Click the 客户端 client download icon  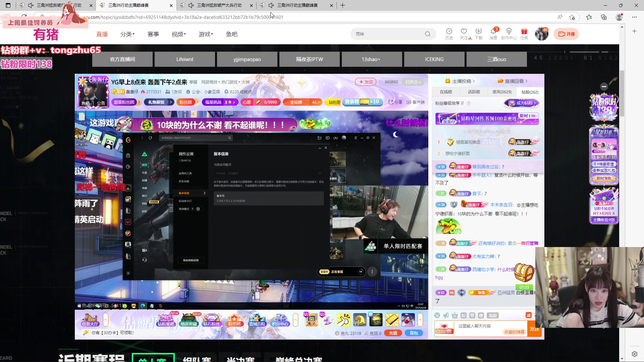pos(416,102)
